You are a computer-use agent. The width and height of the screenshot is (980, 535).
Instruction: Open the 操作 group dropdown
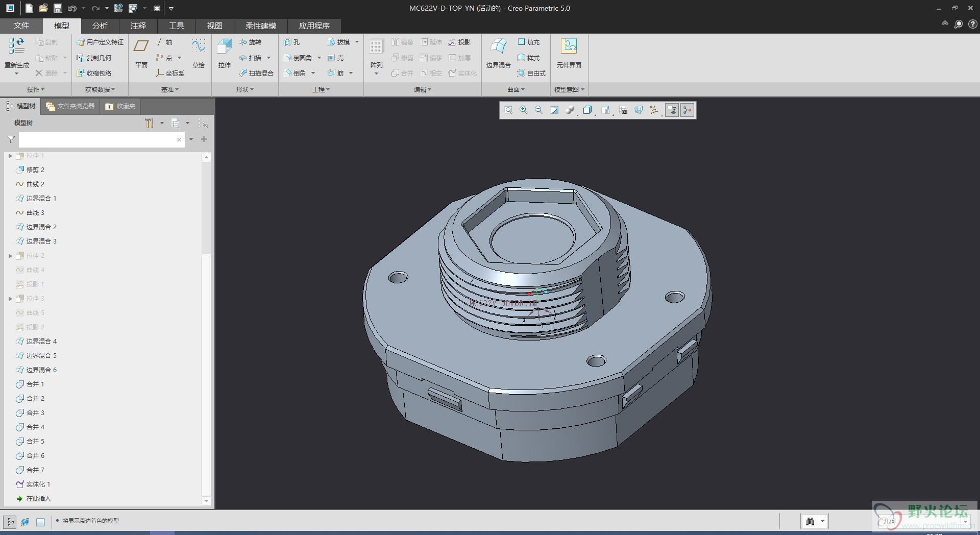35,90
